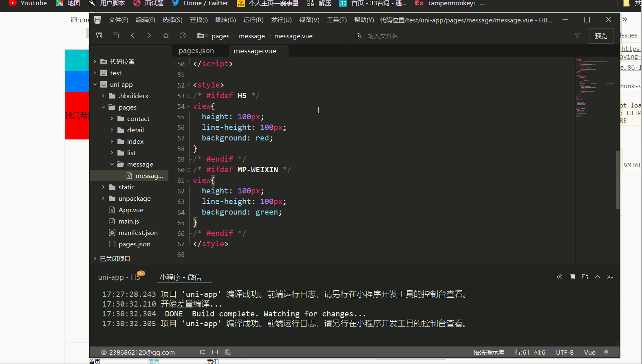Expand the contact folder
Viewport: 642px width, 364px height.
(x=112, y=118)
